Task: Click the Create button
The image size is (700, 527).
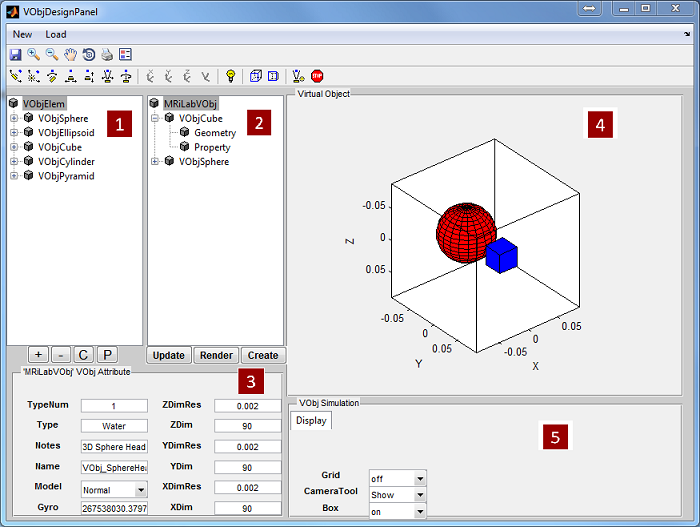Action: point(263,356)
